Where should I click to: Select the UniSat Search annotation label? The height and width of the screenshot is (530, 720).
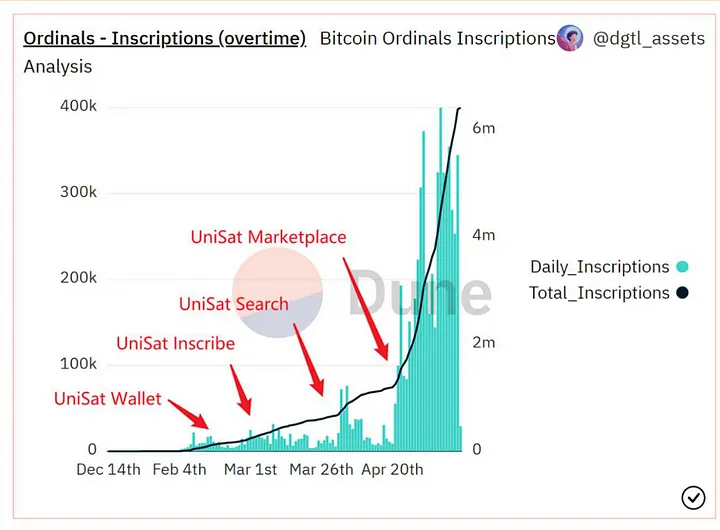point(233,303)
